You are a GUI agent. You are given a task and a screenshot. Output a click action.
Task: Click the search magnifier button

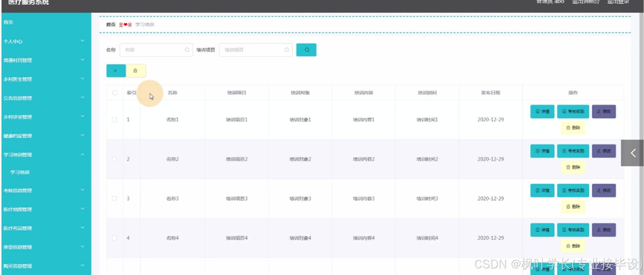[306, 50]
